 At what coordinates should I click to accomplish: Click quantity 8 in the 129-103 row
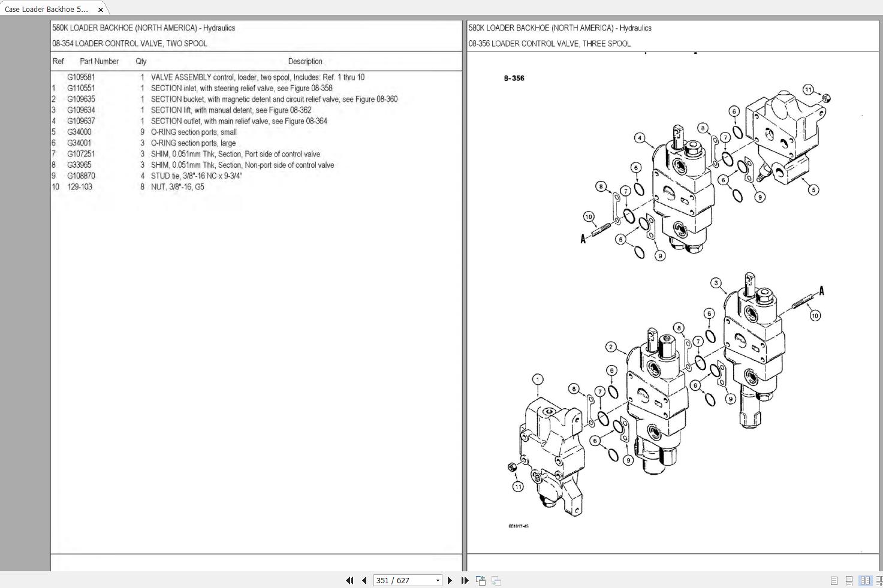[x=142, y=187]
